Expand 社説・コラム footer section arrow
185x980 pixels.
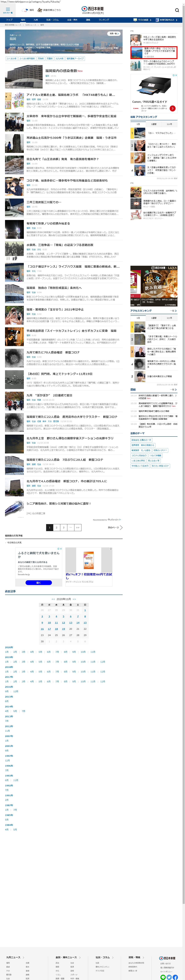pyautogui.click(x=113, y=958)
